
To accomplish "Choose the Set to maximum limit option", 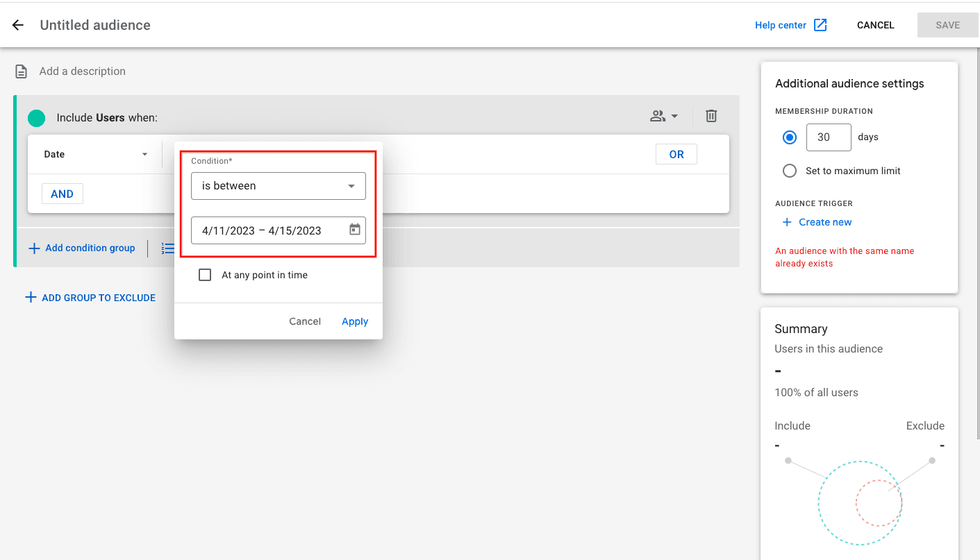I will pos(789,171).
